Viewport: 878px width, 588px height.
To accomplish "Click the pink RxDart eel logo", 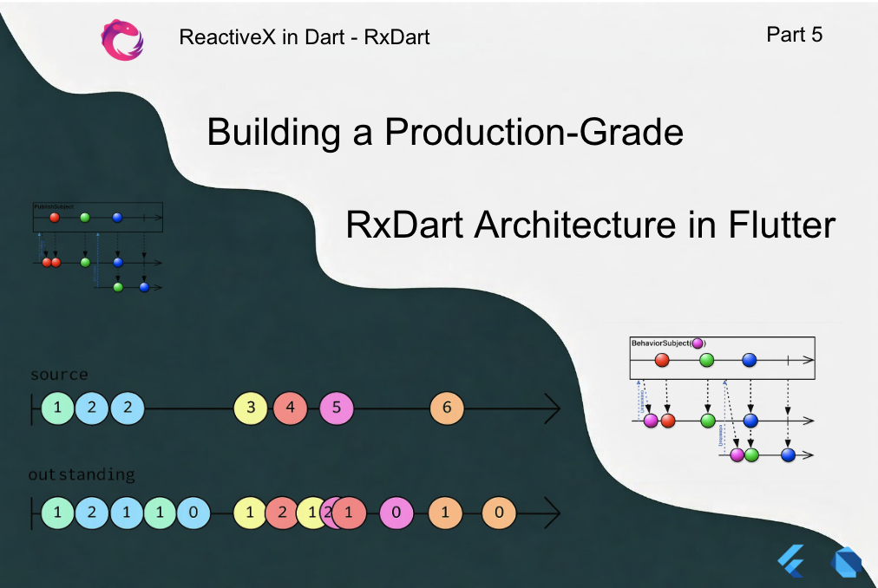I will [x=122, y=39].
